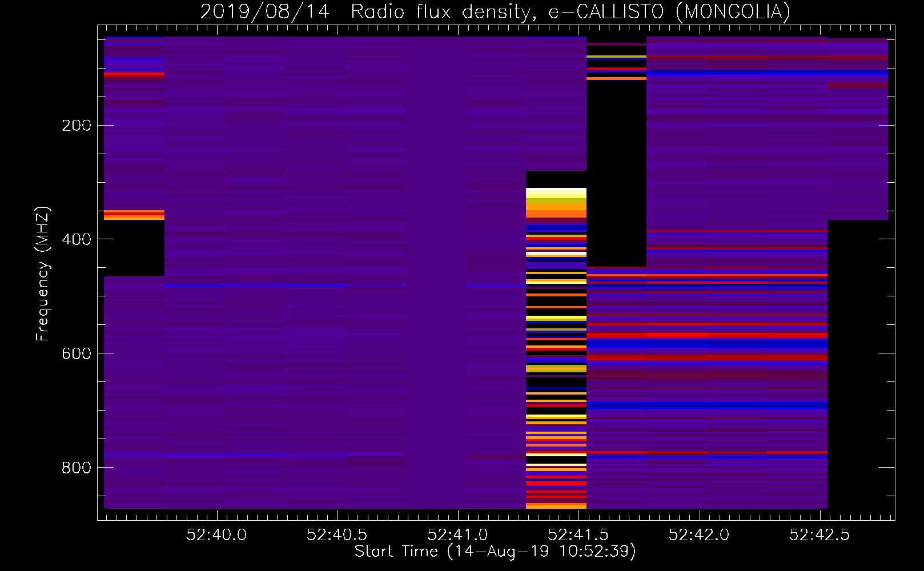Select the 200 frequency tick label
The image size is (924, 571).
[77, 125]
